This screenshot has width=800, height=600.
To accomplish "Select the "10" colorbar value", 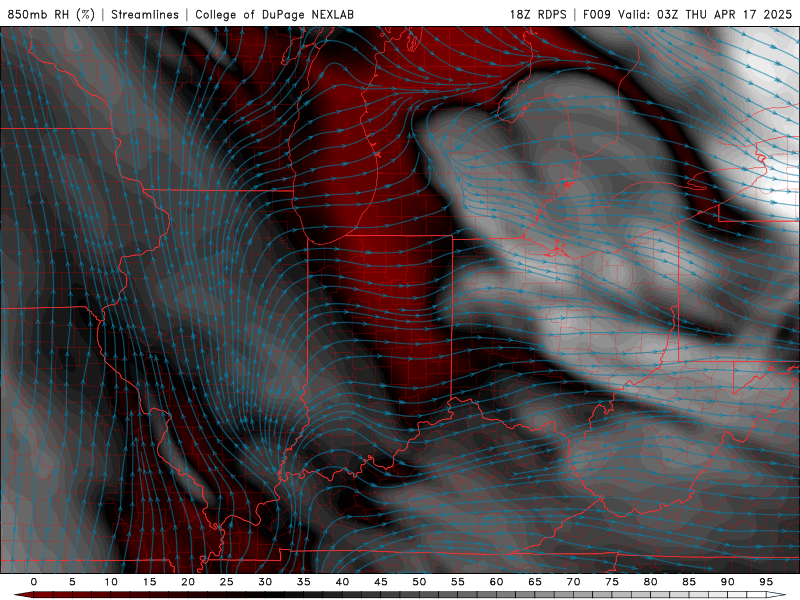I will coord(111,582).
